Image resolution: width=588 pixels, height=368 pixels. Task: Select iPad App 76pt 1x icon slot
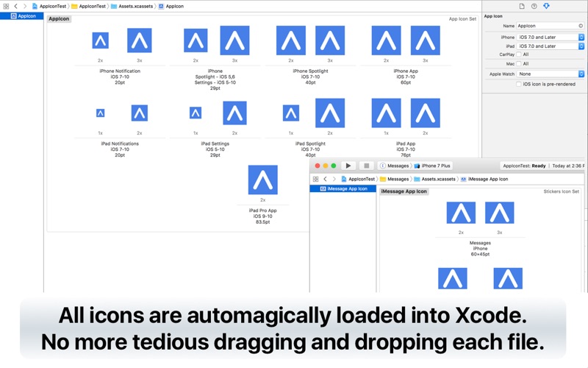[387, 113]
